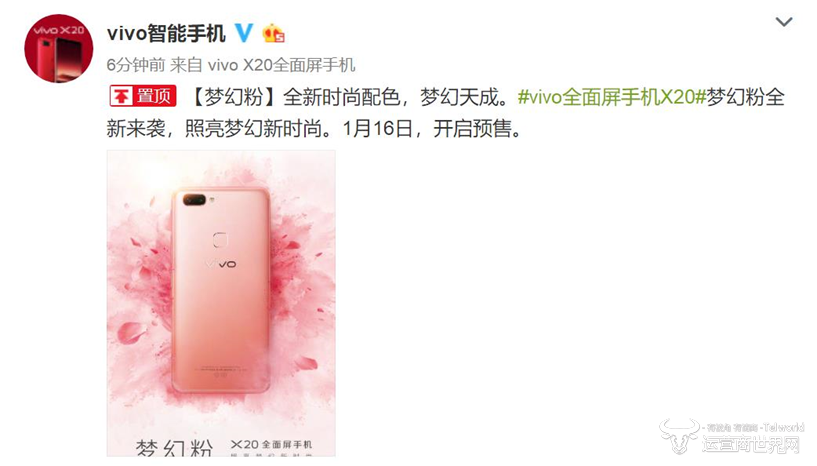
Task: Click the X20全面屏手机 text in poster
Action: (x=271, y=444)
